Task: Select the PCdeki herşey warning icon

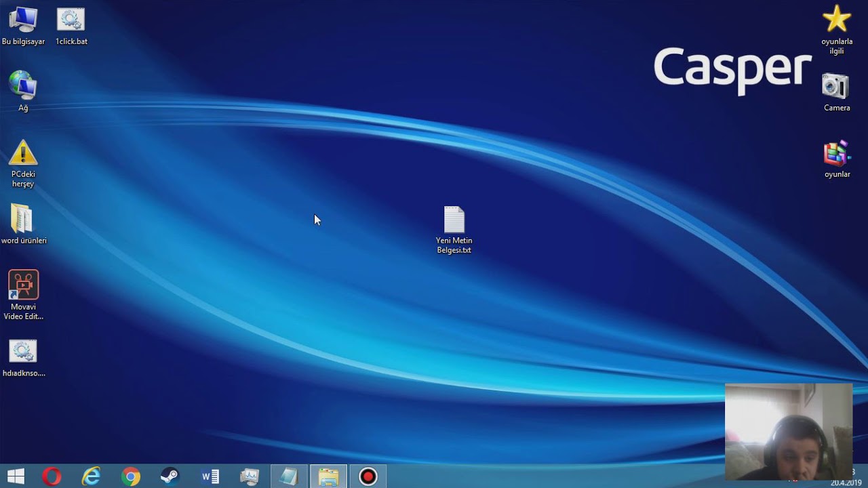Action: [23, 163]
